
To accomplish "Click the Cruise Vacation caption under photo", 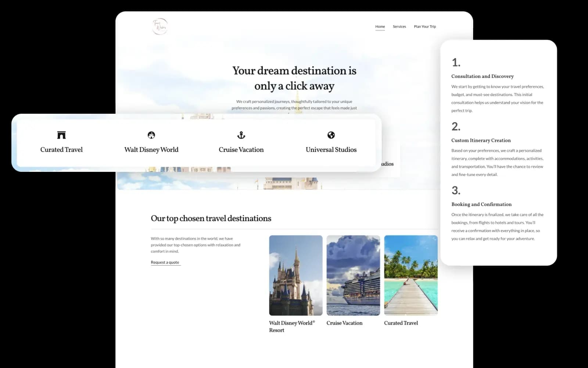I will 344,323.
